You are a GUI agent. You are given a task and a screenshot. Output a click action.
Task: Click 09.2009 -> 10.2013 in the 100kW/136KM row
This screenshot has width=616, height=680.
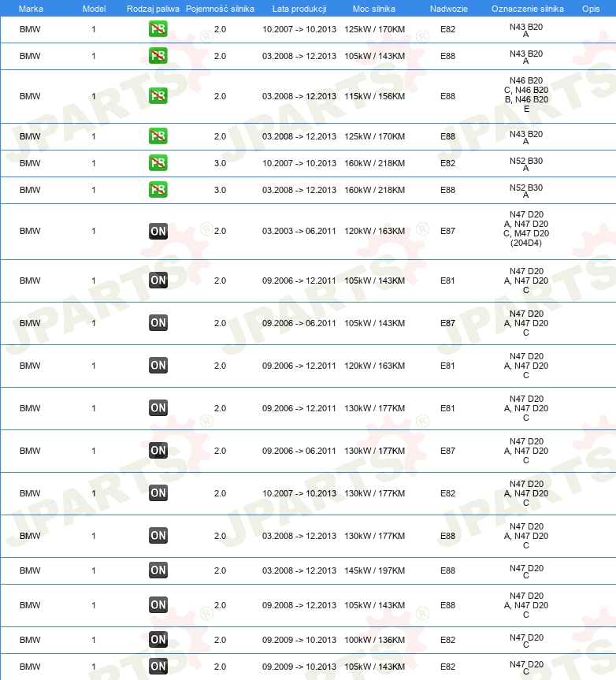[299, 640]
